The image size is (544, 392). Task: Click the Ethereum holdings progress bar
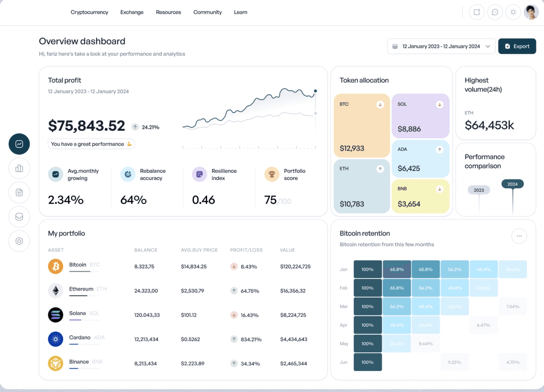(x=84, y=296)
